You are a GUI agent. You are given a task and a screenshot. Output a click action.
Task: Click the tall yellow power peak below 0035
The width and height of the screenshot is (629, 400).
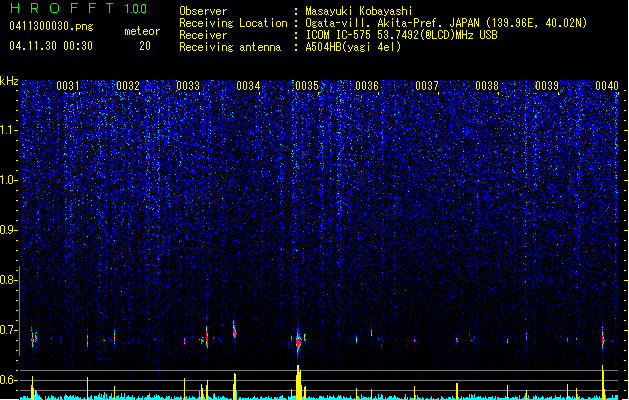click(x=298, y=382)
